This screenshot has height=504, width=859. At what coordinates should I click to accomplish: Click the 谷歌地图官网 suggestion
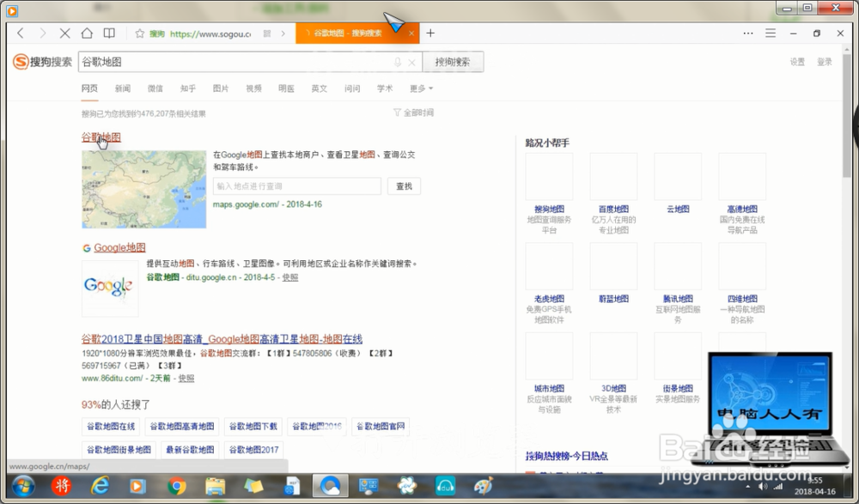coord(381,426)
